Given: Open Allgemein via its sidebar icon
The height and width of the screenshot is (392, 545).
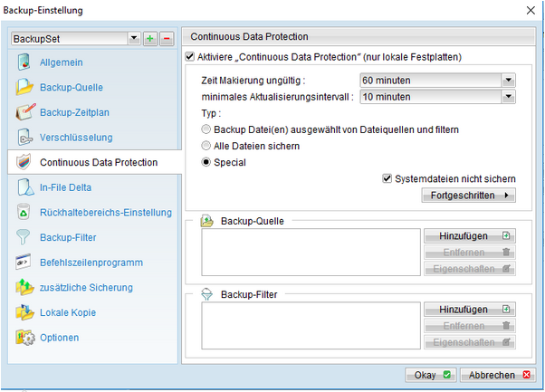Looking at the screenshot, I should [x=24, y=62].
